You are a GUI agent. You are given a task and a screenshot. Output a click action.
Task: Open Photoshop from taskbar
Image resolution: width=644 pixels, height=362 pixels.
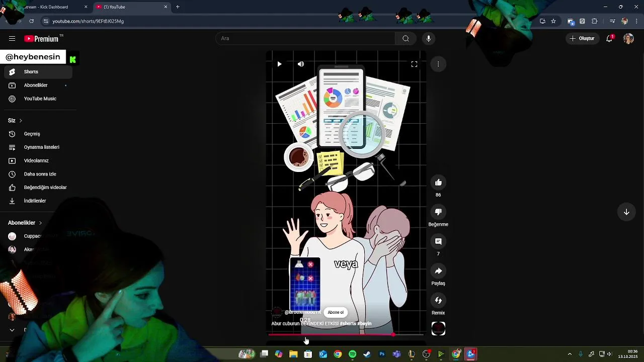[x=382, y=354]
